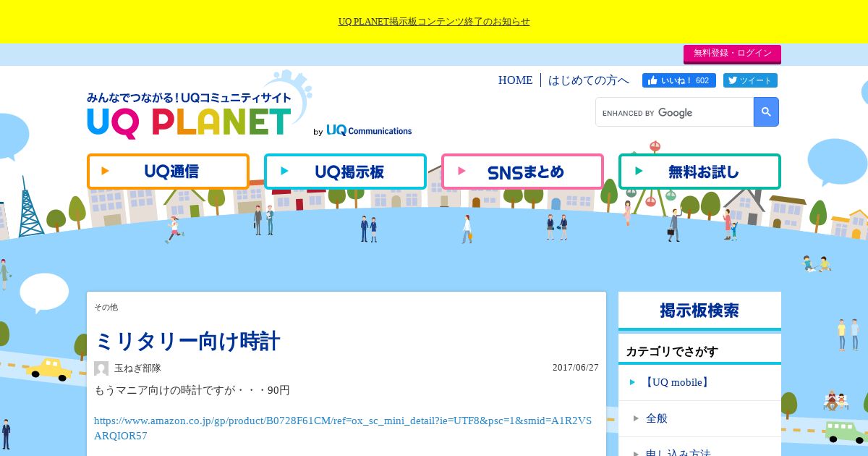This screenshot has height=456, width=868.
Task: Click the blue magnifier search button
Action: pyautogui.click(x=766, y=112)
